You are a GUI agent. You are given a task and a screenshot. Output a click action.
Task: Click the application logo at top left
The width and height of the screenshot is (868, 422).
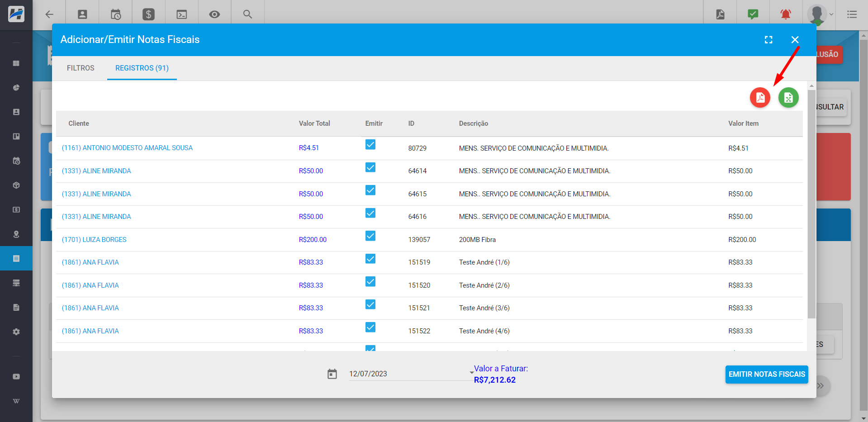16,14
